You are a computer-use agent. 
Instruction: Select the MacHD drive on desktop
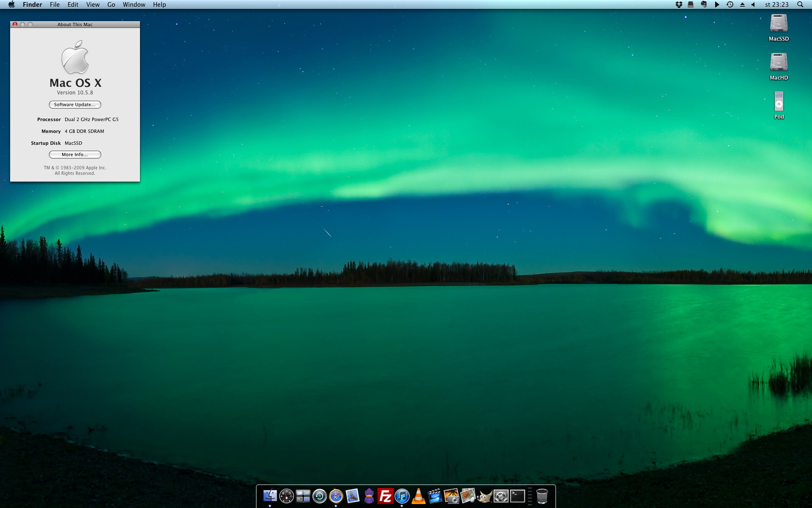click(x=779, y=63)
